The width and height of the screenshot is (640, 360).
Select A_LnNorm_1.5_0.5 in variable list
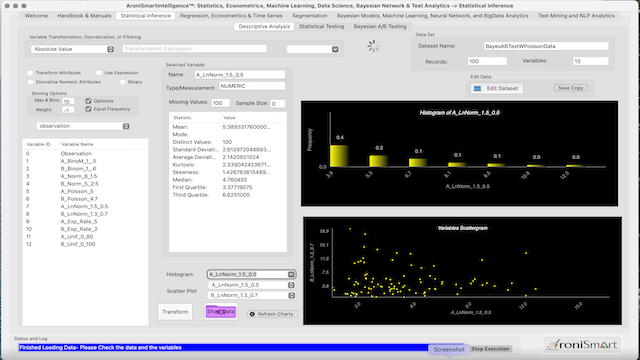tap(85, 207)
